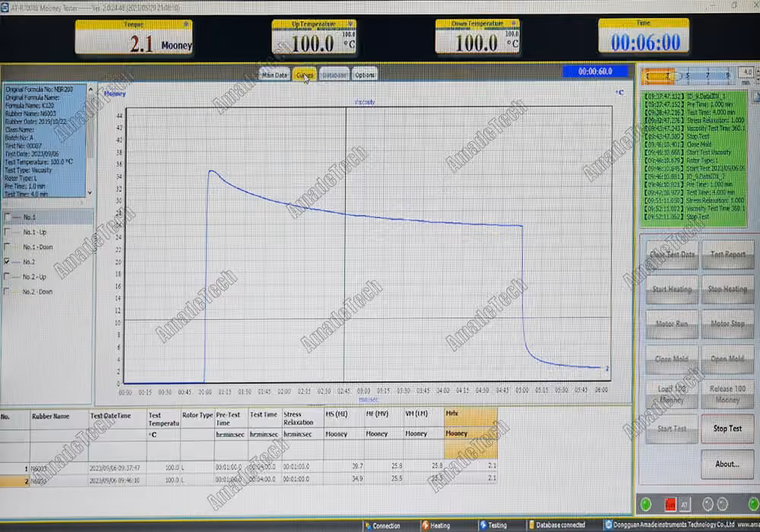Image resolution: width=760 pixels, height=532 pixels.
Task: Enable the No.2 - Up curve checkbox
Action: click(7, 276)
